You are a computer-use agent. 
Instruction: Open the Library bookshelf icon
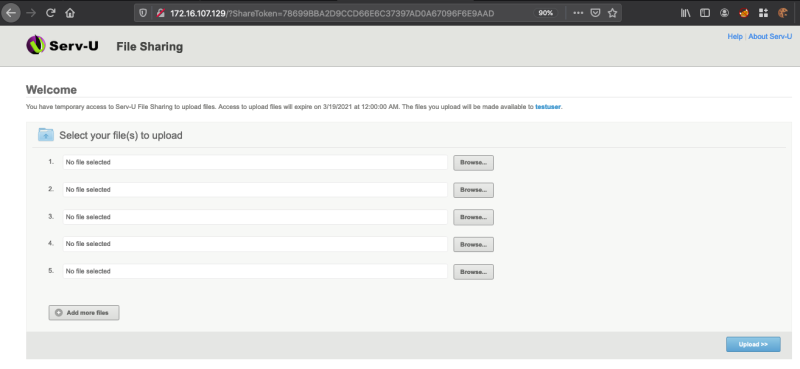coord(686,13)
